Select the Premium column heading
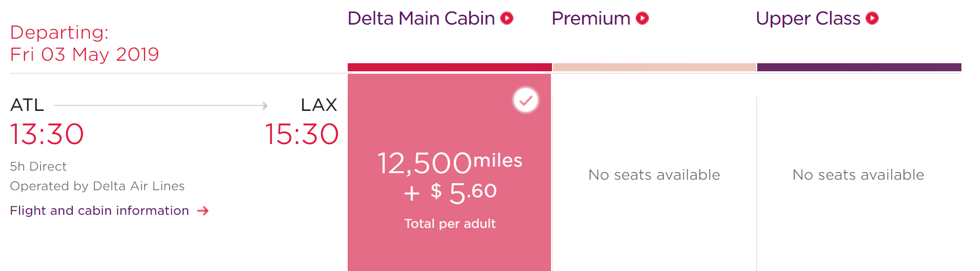The image size is (980, 271). point(591,19)
